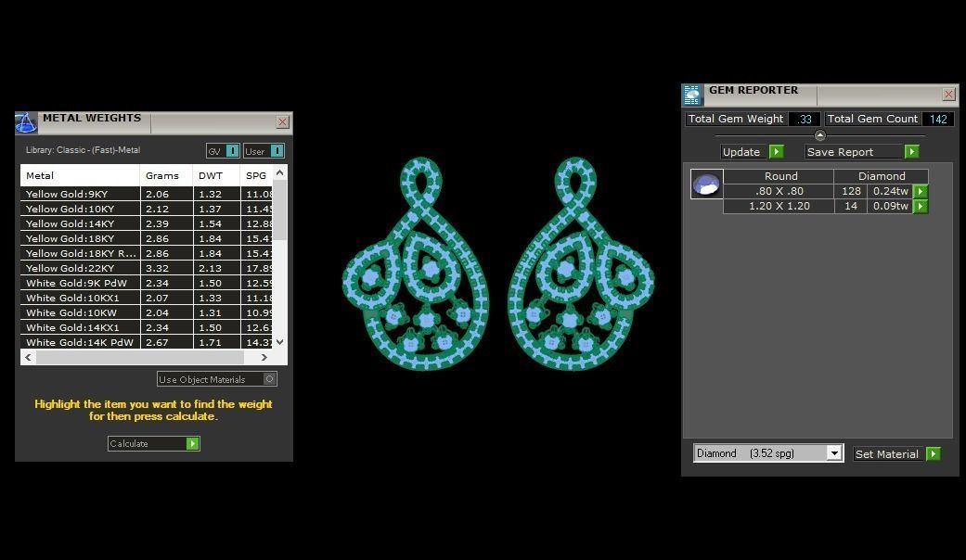The height and width of the screenshot is (560, 966).
Task: Click the Diamond column header
Action: coord(882,176)
